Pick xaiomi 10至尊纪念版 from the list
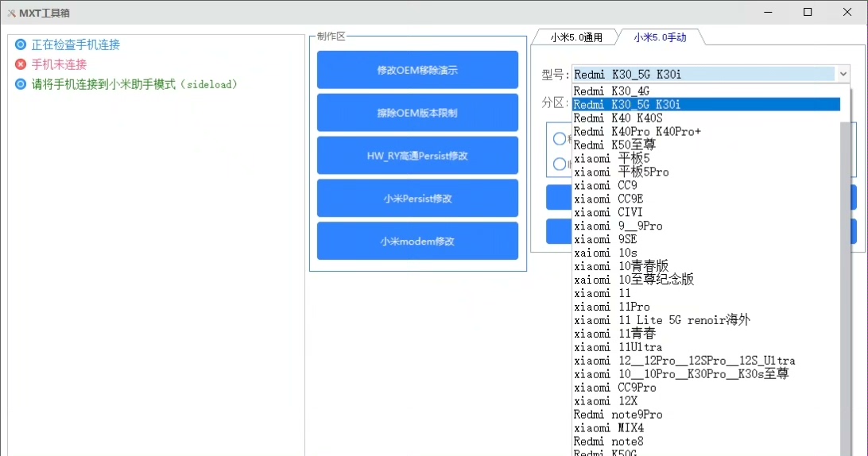Screen dimensions: 868x456 pos(707,280)
